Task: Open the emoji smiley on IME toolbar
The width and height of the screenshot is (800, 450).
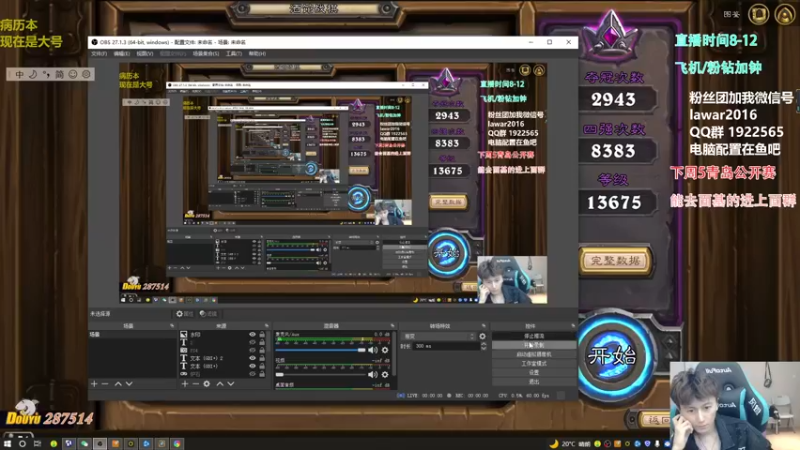Action: 73,74
